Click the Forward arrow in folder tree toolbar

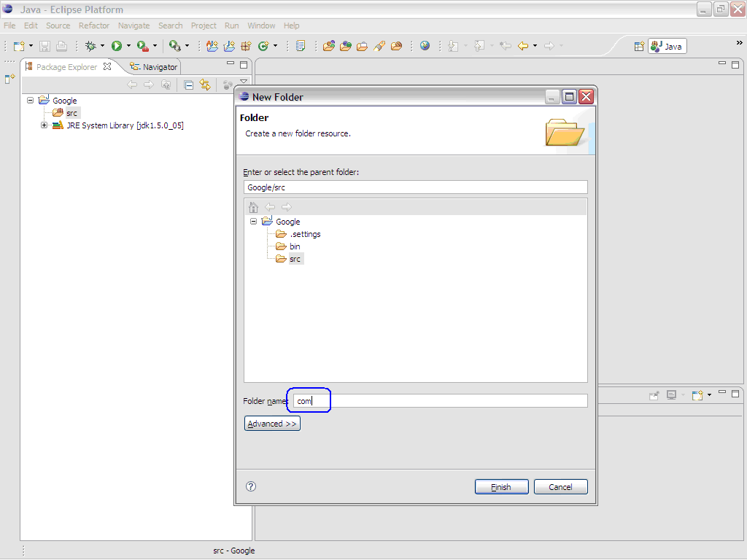[x=286, y=207]
